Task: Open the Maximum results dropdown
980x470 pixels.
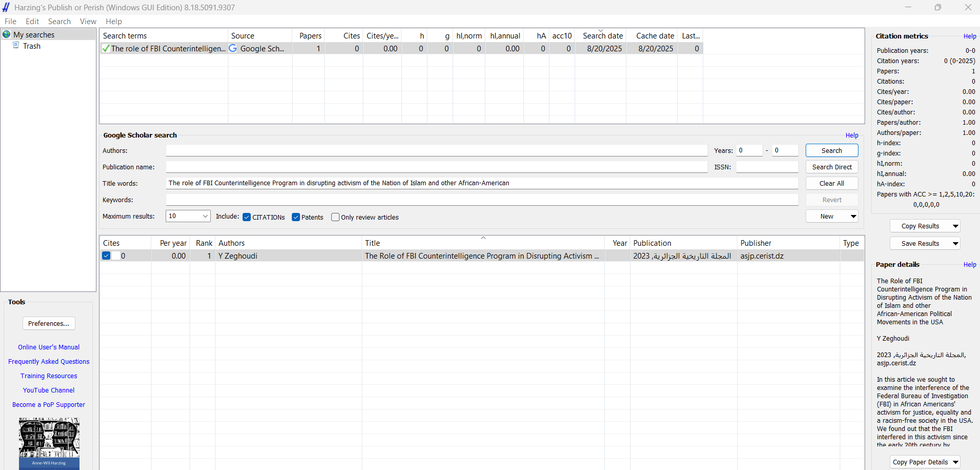Action: point(205,216)
